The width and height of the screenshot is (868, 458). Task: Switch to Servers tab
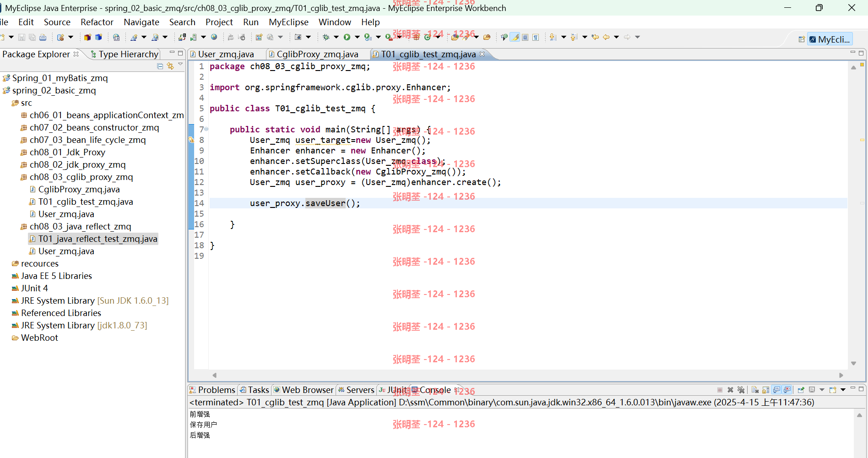356,390
